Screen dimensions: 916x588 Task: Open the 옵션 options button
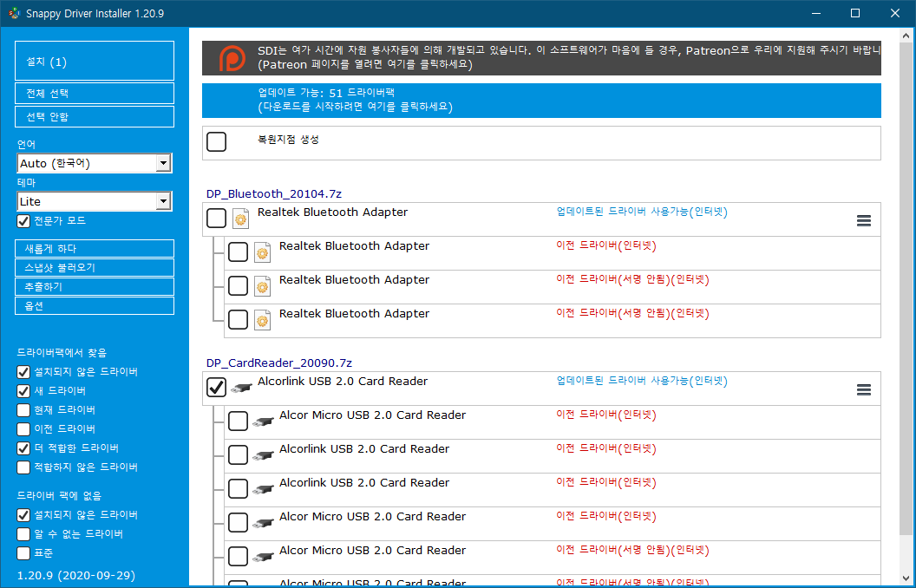(x=95, y=306)
